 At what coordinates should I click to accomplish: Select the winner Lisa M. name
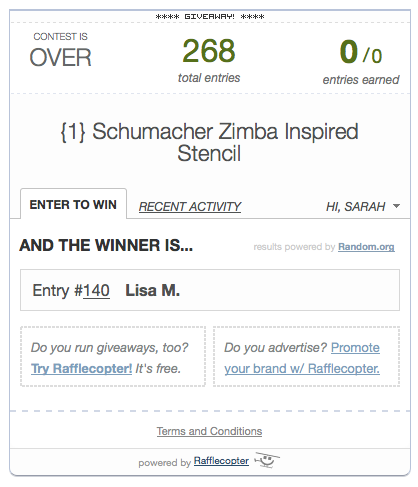click(152, 290)
